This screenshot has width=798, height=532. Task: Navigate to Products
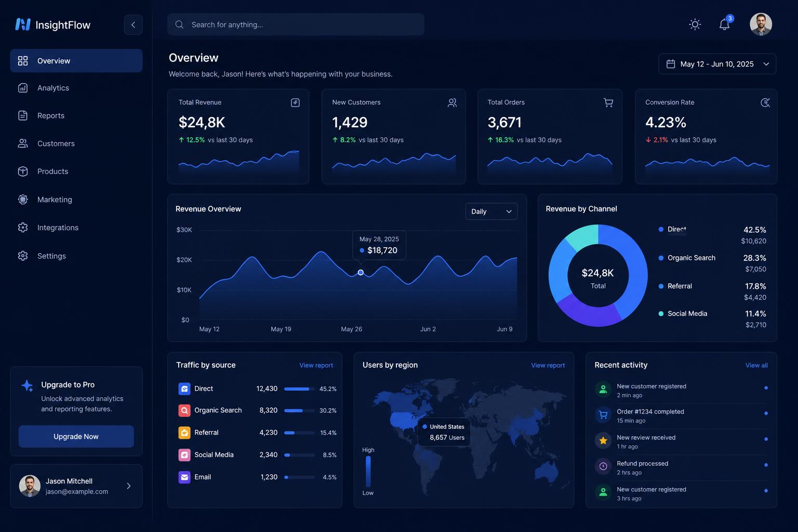pyautogui.click(x=76, y=171)
